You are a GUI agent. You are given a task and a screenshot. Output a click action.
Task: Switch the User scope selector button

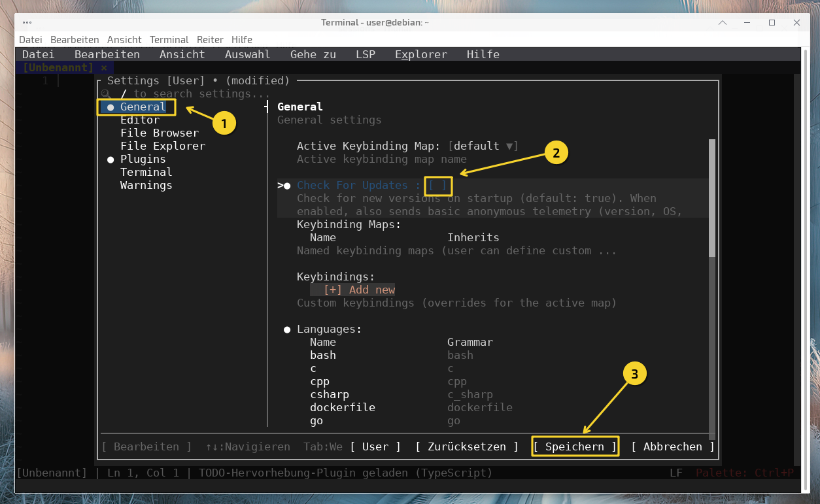375,446
